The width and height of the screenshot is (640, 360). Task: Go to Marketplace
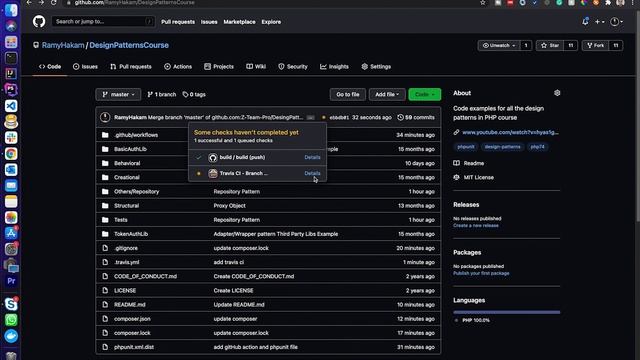point(239,22)
